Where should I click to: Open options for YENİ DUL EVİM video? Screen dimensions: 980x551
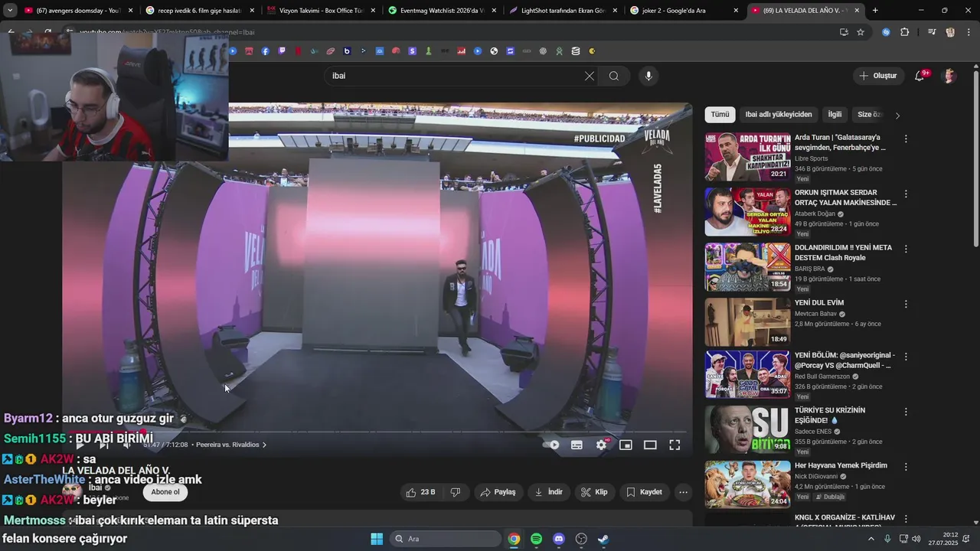tap(906, 304)
